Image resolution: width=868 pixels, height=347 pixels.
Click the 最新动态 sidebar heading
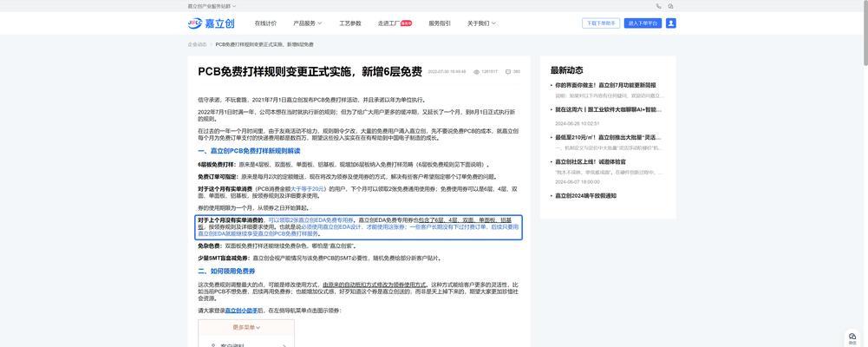[566, 70]
